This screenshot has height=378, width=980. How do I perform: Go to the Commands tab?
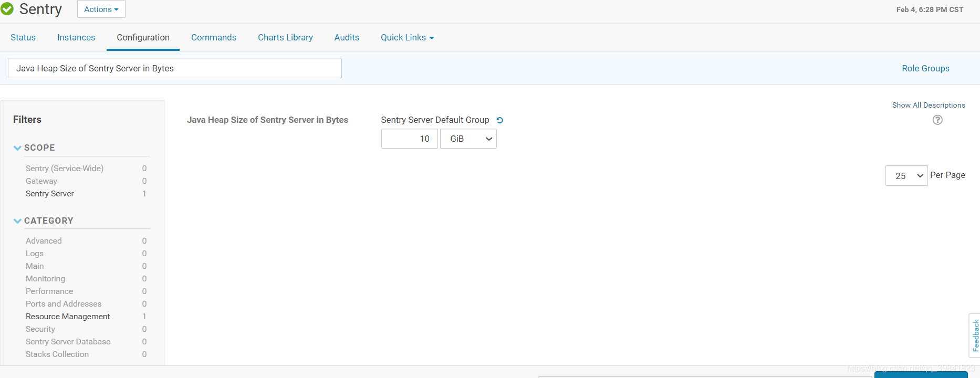(214, 37)
